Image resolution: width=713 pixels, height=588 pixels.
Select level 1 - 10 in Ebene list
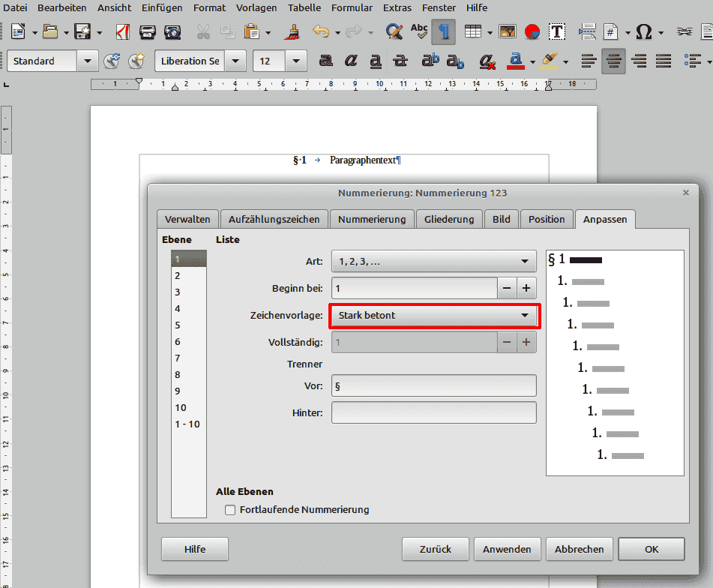click(187, 424)
